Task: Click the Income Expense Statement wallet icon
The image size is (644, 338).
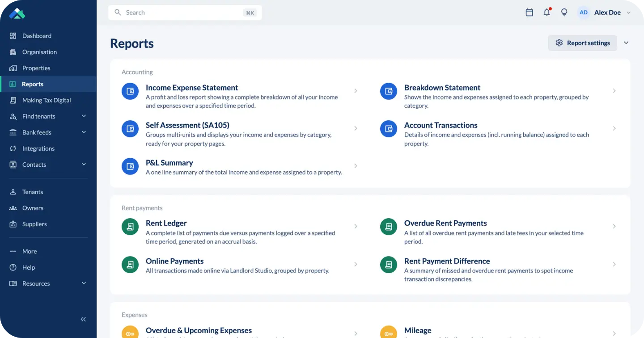Action: (130, 91)
